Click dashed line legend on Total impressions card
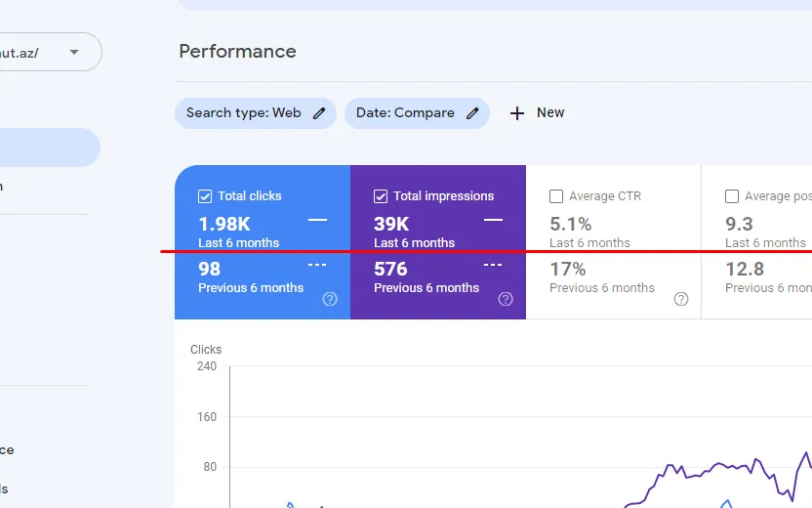Viewport: 812px width, 508px height. pyautogui.click(x=493, y=265)
